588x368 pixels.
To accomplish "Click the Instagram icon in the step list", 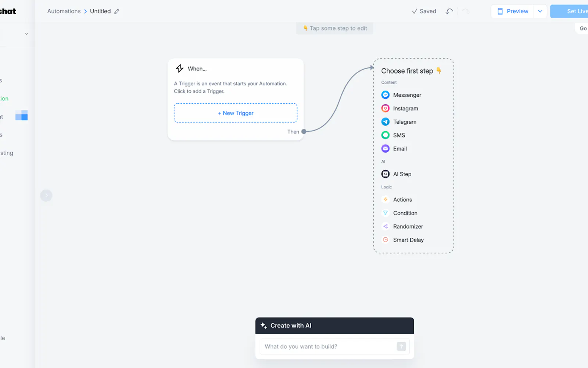I will coord(385,108).
